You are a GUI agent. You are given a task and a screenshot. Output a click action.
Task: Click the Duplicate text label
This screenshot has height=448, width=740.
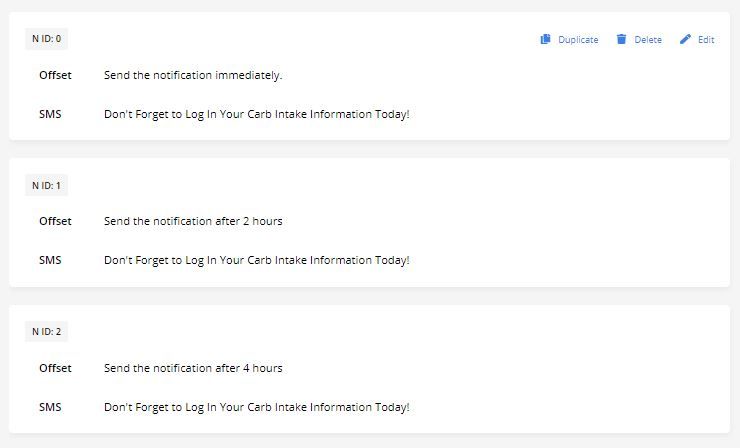578,40
